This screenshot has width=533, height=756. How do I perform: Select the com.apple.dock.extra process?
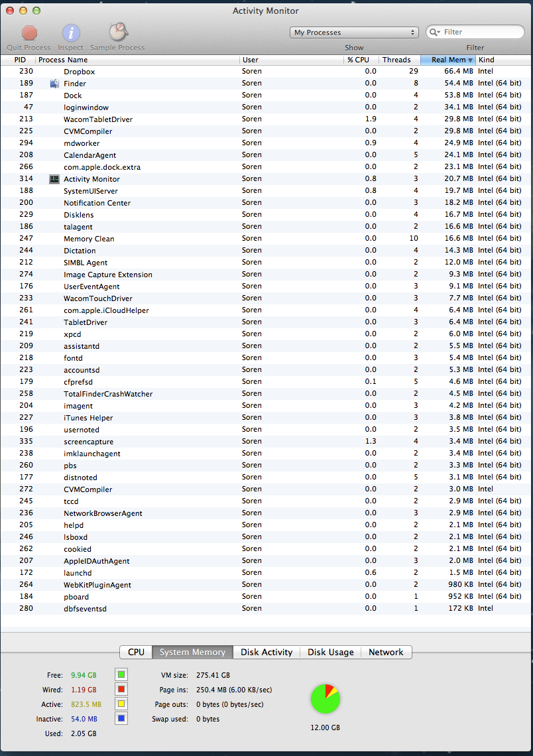coord(266,167)
